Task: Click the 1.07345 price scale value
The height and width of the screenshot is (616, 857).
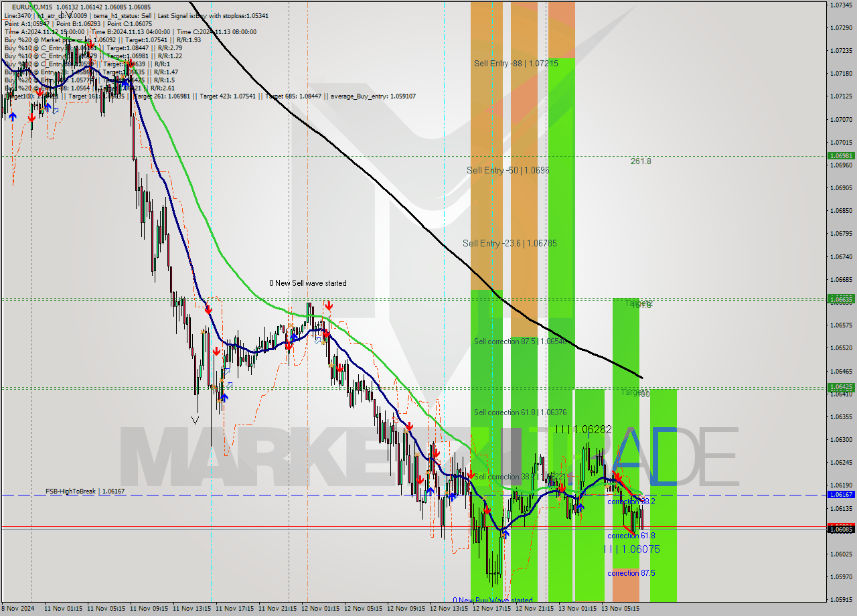Action: (841, 5)
